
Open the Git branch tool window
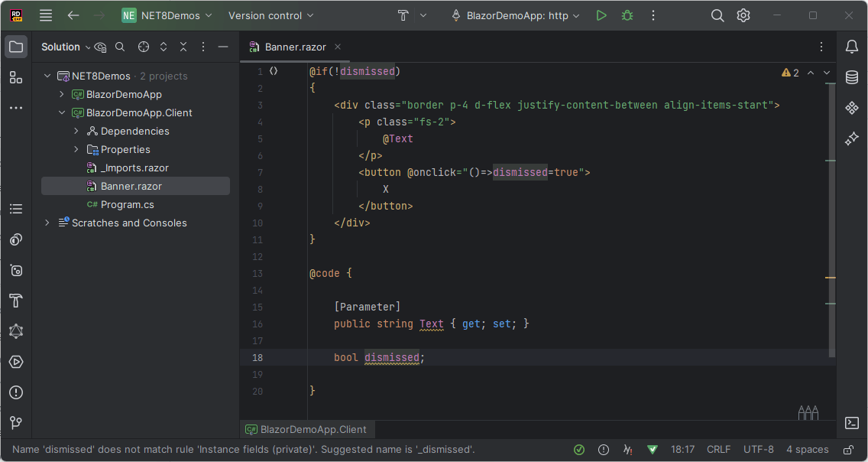[16, 423]
